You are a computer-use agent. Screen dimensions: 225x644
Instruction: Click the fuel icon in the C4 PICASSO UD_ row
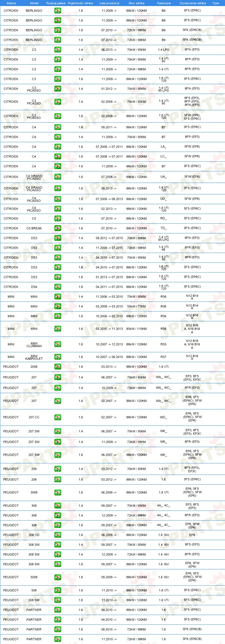tap(58, 199)
